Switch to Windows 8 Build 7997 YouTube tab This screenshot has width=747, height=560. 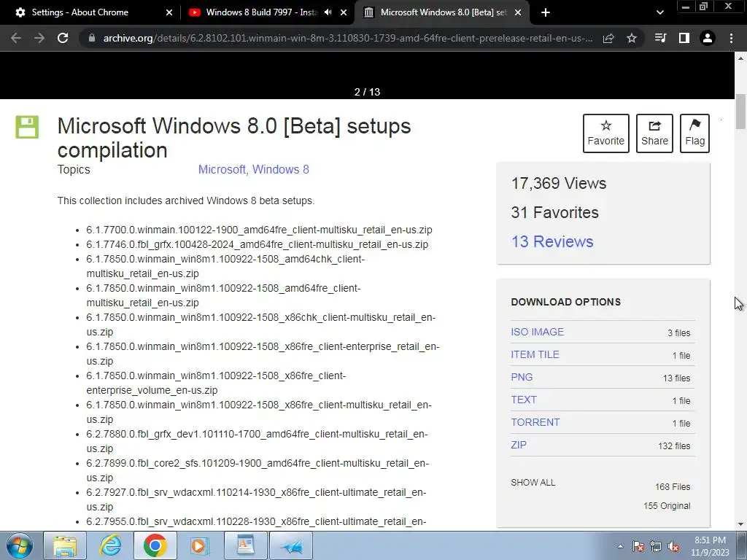point(261,12)
